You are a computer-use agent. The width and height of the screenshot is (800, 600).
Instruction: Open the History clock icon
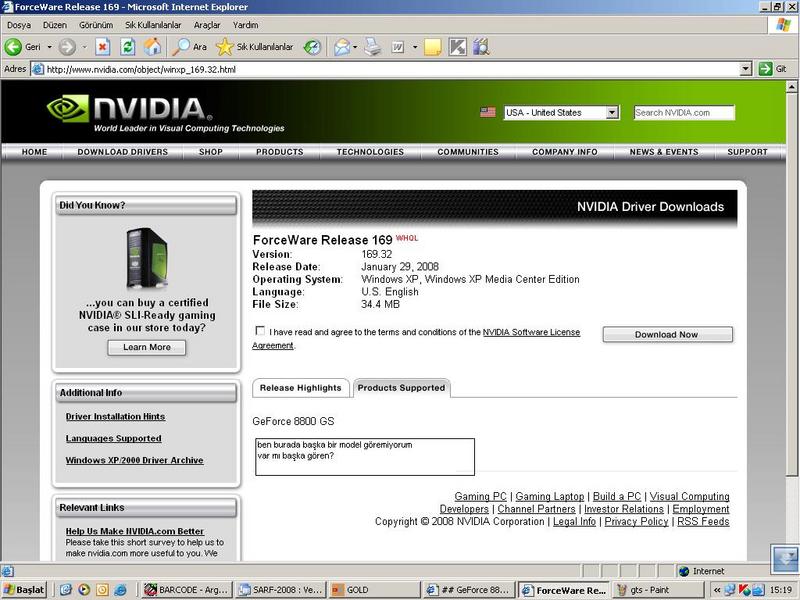pyautogui.click(x=312, y=47)
